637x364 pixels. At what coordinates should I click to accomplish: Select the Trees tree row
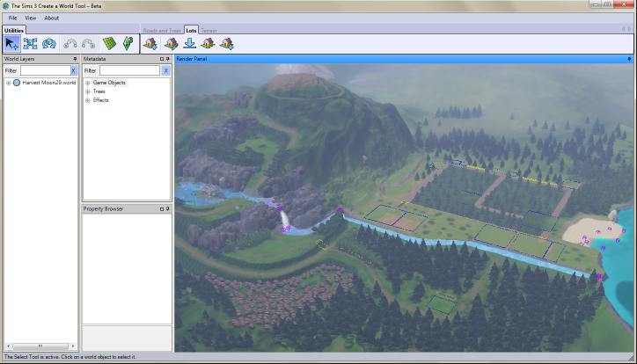(x=99, y=91)
